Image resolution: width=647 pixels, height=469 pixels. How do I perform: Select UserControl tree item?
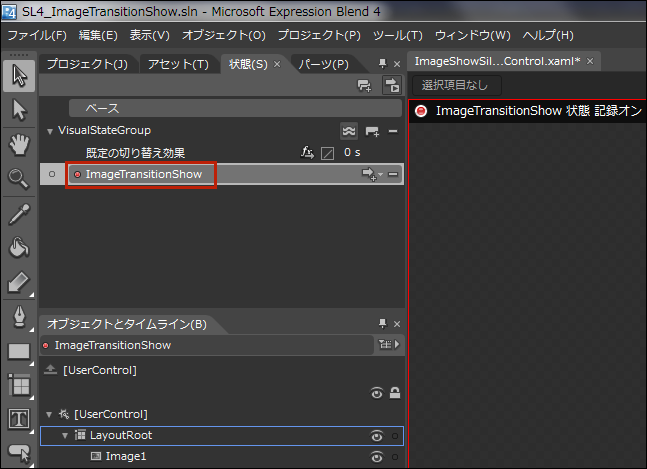111,414
